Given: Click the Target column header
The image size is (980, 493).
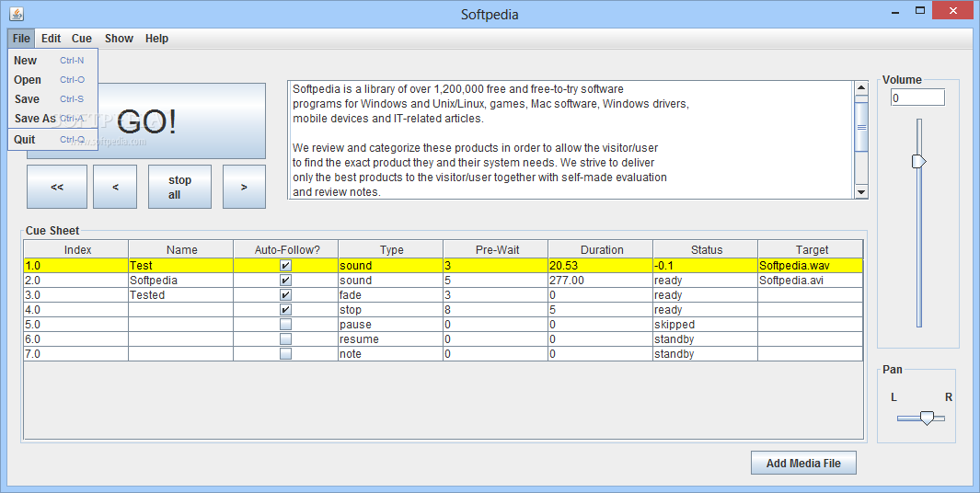Looking at the screenshot, I should (x=812, y=250).
